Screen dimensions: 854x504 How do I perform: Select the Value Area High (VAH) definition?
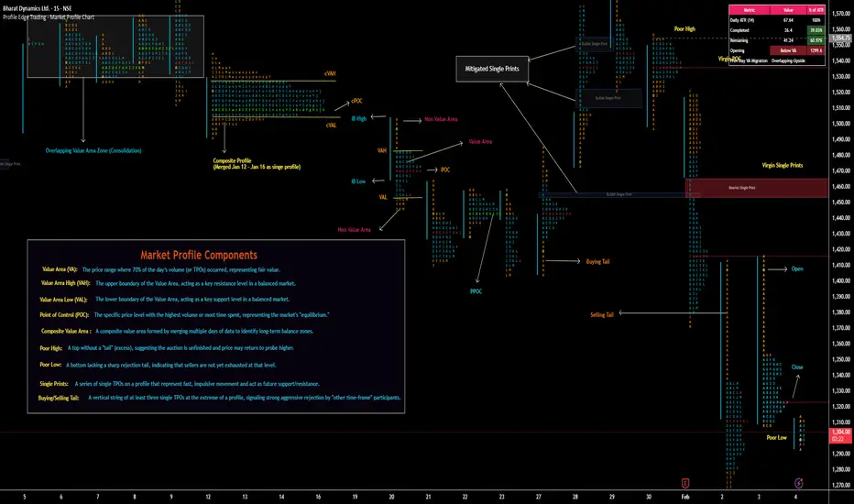tap(169, 283)
